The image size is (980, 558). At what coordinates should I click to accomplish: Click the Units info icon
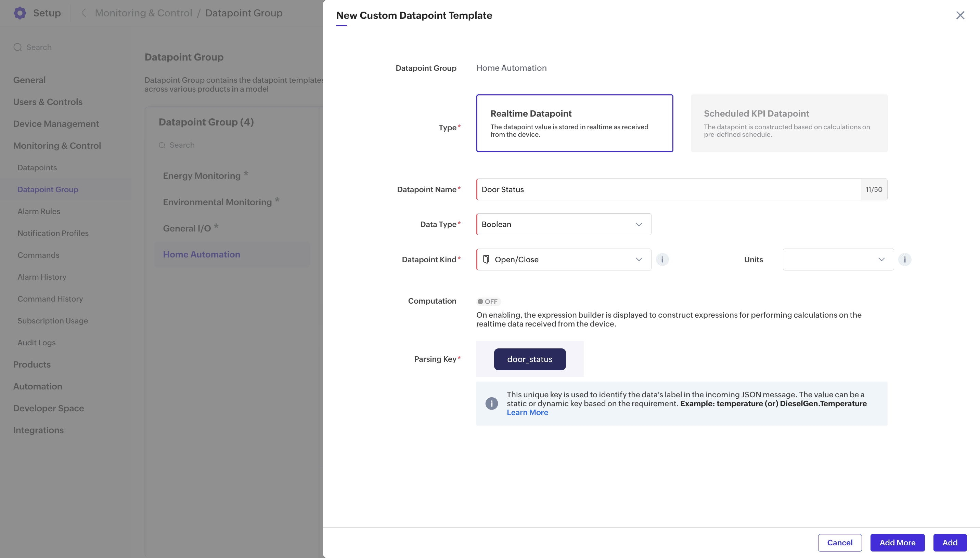point(904,260)
